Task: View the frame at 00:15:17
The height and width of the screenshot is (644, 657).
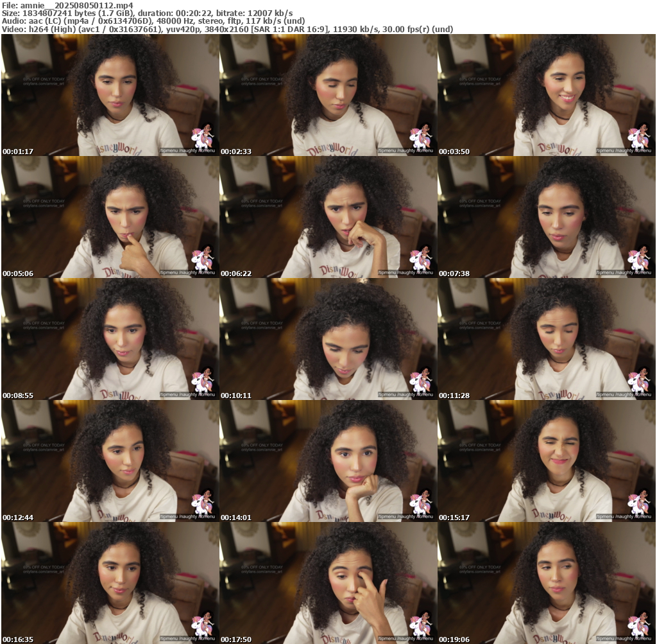Action: (x=547, y=461)
